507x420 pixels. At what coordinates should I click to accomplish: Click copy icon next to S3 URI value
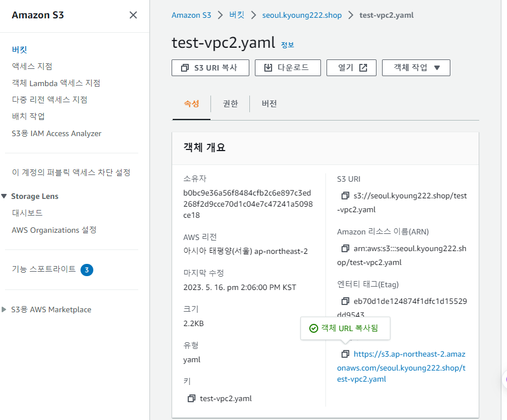point(345,196)
